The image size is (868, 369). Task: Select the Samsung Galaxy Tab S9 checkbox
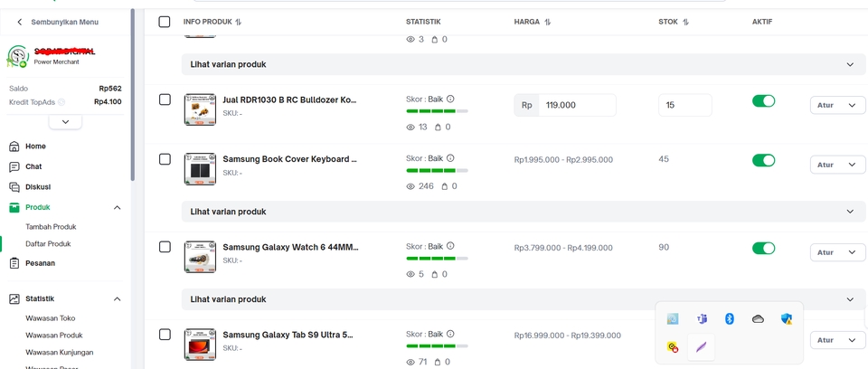pos(165,335)
